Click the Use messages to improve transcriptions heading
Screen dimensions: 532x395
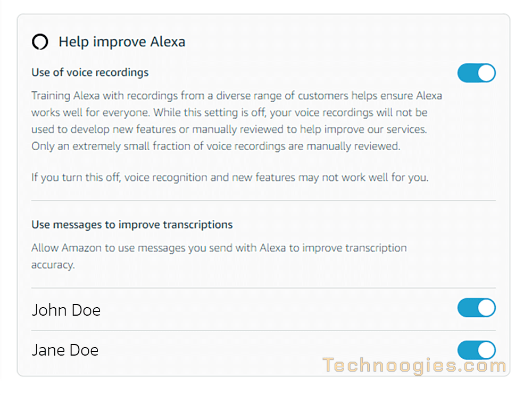click(132, 225)
